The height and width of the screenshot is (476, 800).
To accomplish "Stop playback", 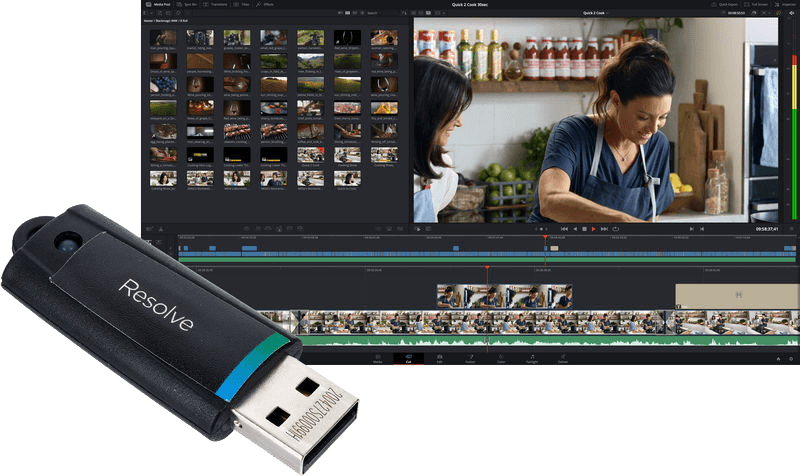I will (x=584, y=229).
